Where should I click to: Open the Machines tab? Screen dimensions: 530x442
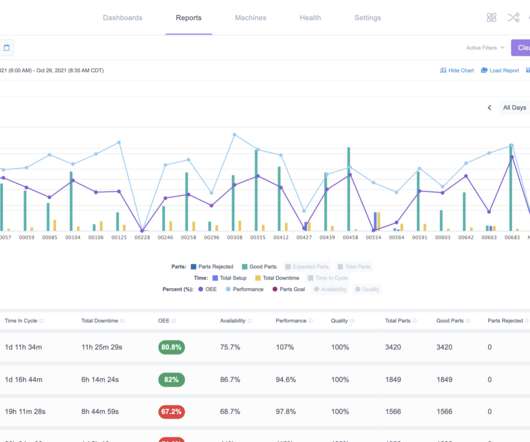coord(250,18)
